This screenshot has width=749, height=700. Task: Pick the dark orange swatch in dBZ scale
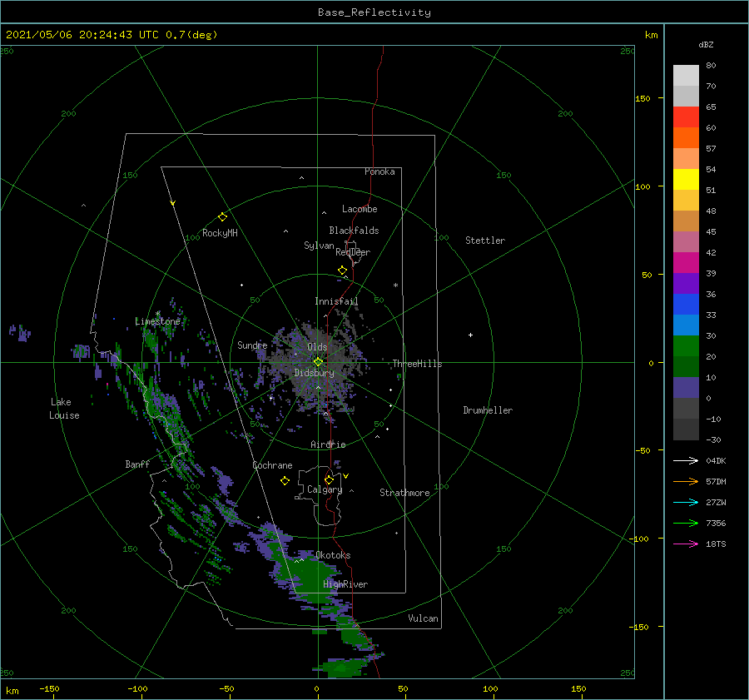(x=686, y=138)
